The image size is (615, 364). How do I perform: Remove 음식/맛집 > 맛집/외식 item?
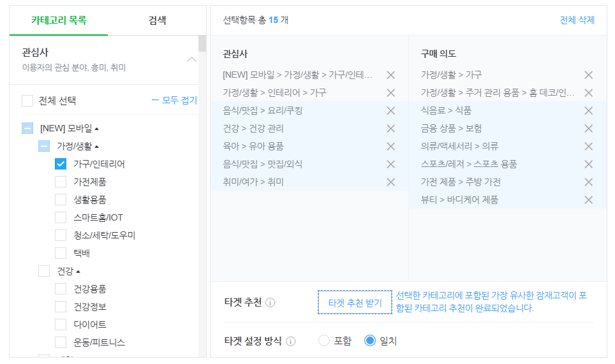coord(390,164)
